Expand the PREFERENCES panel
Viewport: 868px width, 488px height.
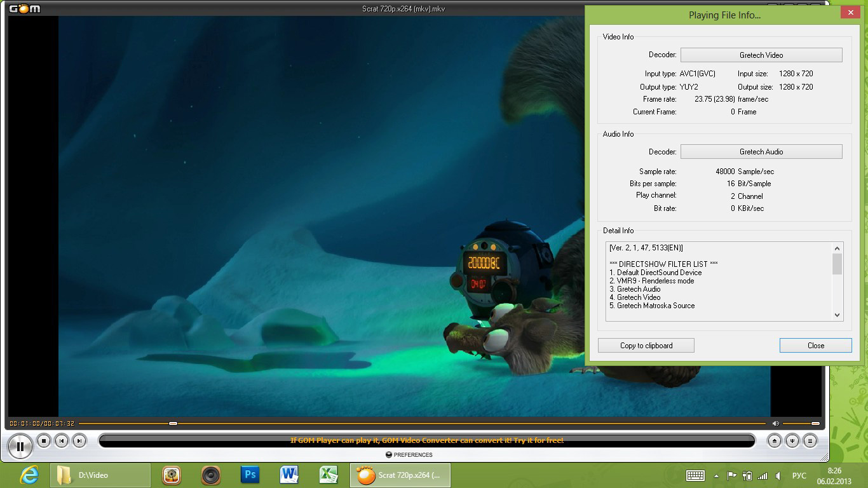tap(409, 455)
